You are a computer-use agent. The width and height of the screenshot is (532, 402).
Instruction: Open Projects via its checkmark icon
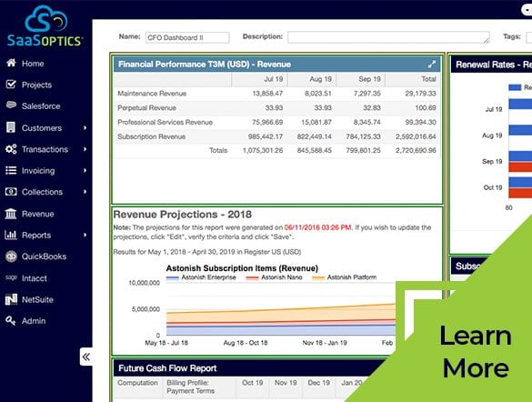pyautogui.click(x=11, y=85)
